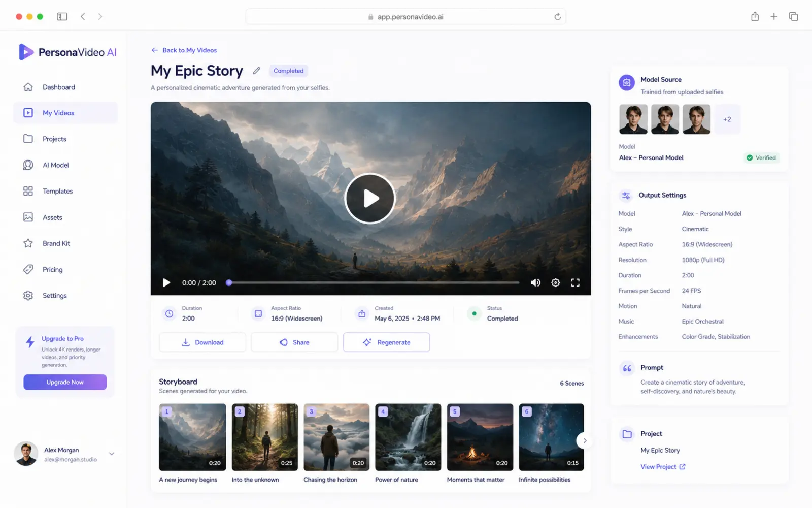This screenshot has width=812, height=508.
Task: Open the second uploaded selfie thumbnail
Action: tap(665, 119)
